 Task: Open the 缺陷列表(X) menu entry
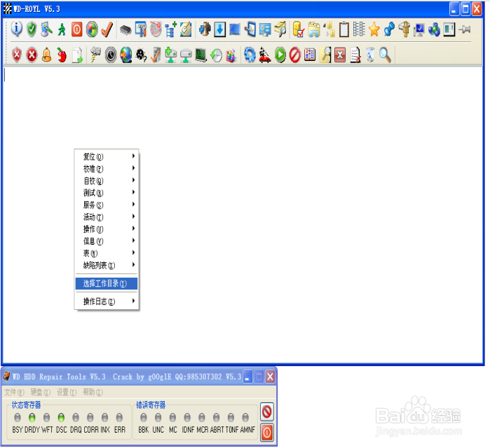pos(107,265)
